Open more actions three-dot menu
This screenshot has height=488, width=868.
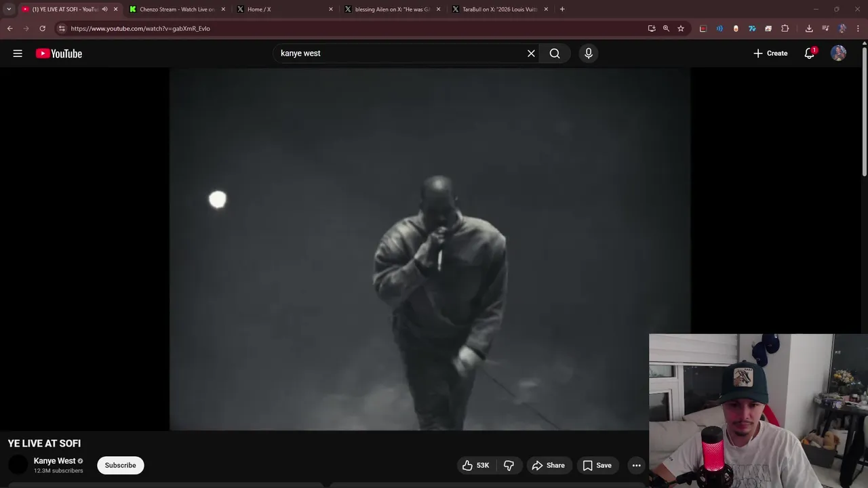(636, 466)
